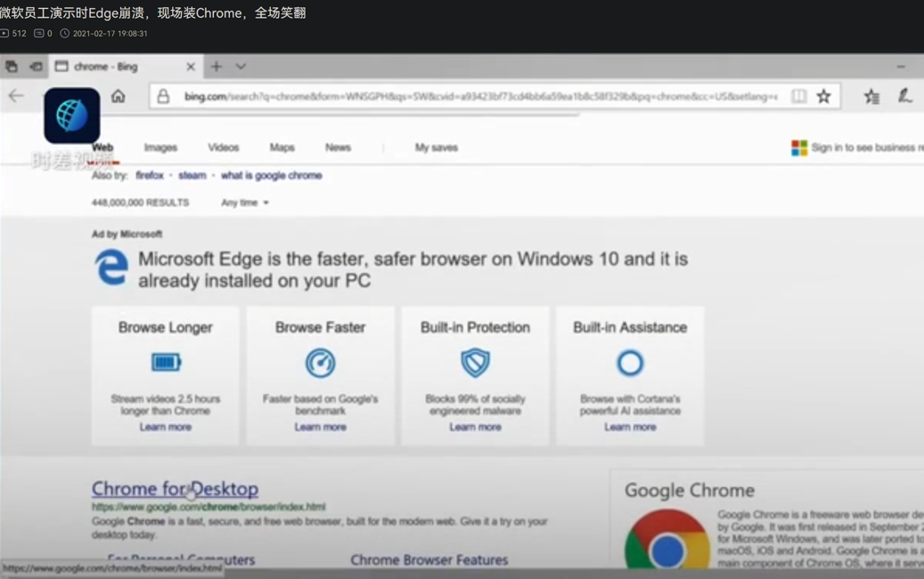Expand the tab preview chevron
Image resolution: width=924 pixels, height=579 pixels.
[x=241, y=67]
